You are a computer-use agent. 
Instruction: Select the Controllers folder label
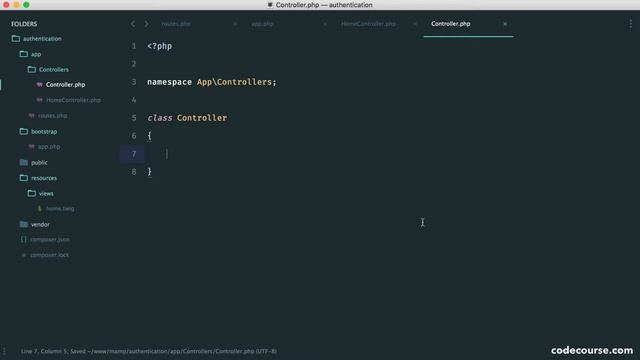tap(54, 69)
